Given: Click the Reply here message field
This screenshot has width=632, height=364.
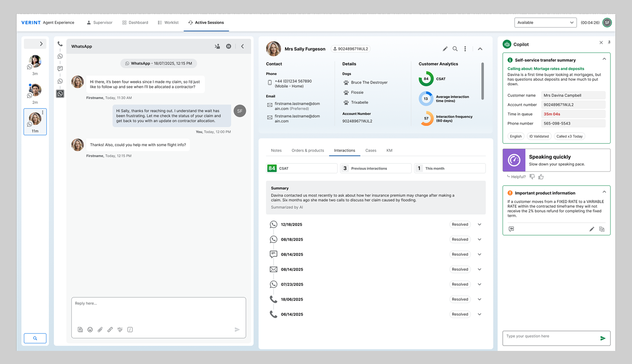Looking at the screenshot, I should [x=158, y=310].
